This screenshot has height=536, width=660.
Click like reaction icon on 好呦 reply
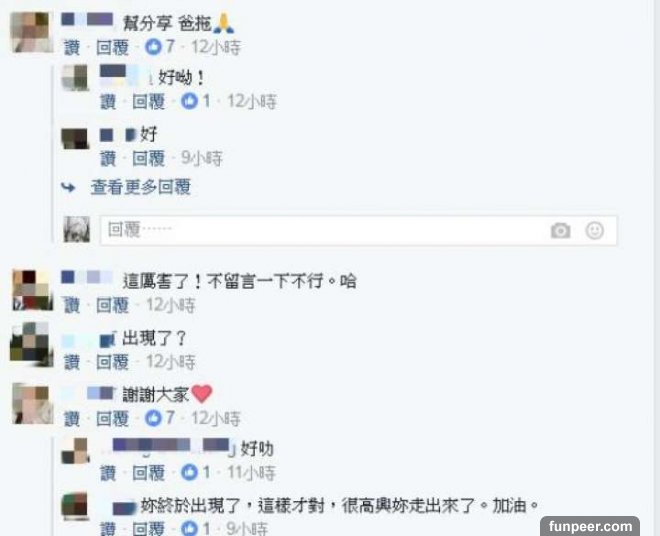point(189,101)
